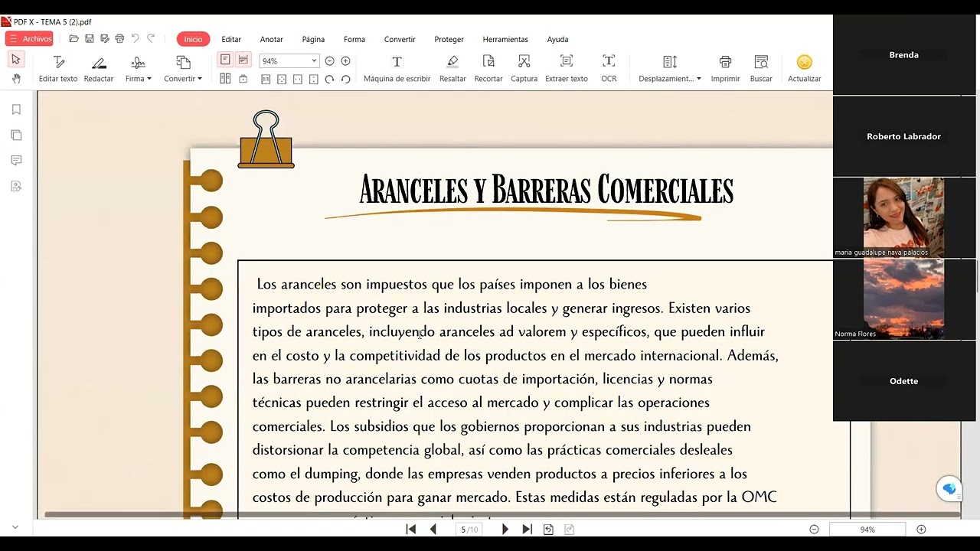980x551 pixels.
Task: Go to the next page
Action: point(505,529)
